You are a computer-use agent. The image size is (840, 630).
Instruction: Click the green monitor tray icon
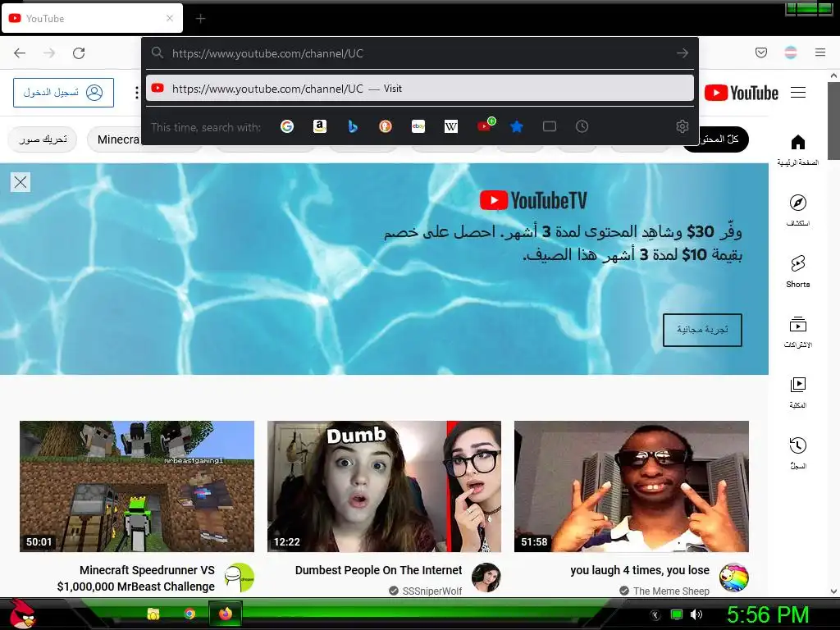[x=677, y=614]
